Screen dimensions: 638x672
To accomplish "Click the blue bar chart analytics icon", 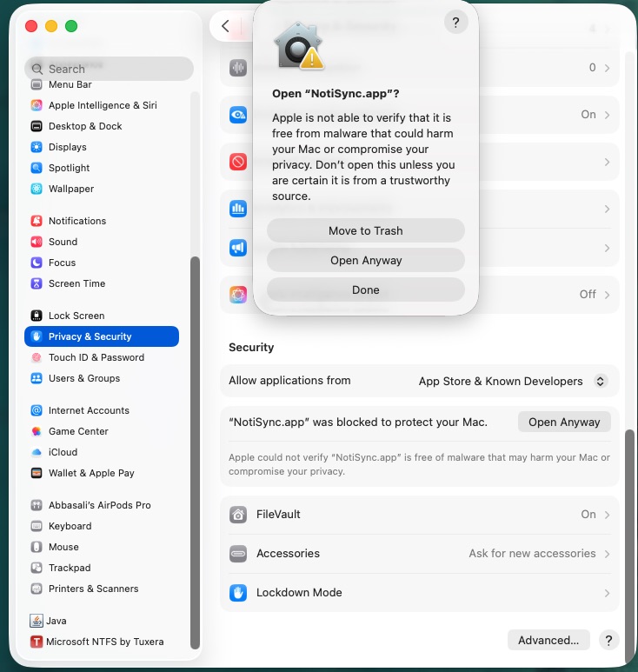I will tap(238, 209).
